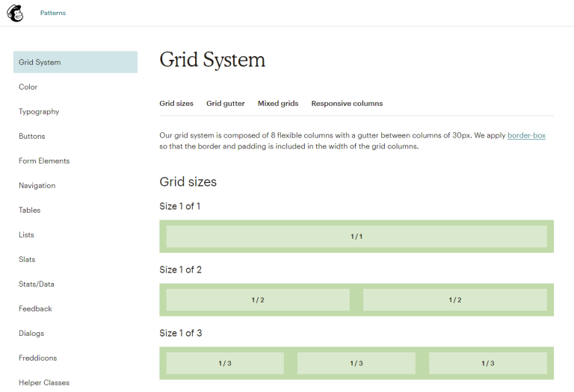The height and width of the screenshot is (392, 574).
Task: Click the Grid sizes section heading
Action: [x=188, y=181]
